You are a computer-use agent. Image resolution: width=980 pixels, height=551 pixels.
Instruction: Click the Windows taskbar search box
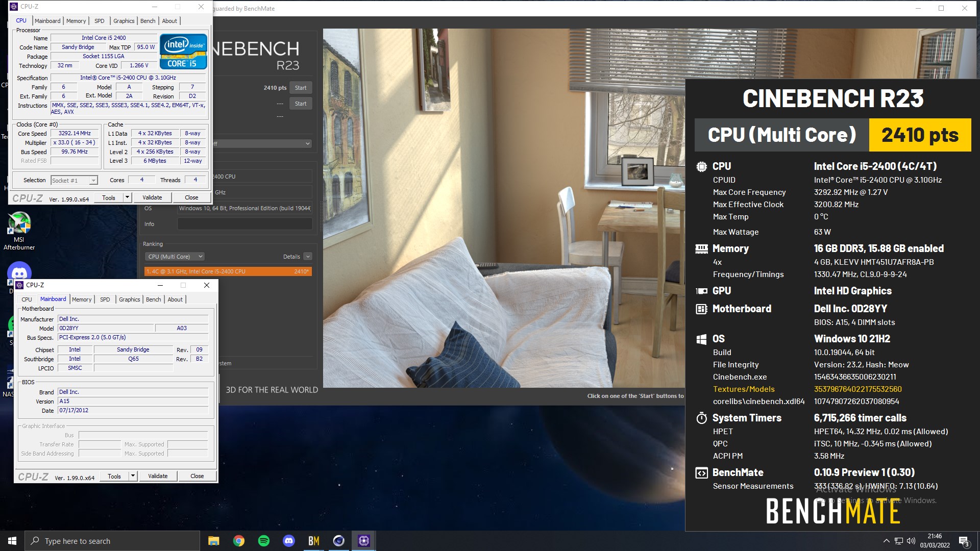click(112, 541)
